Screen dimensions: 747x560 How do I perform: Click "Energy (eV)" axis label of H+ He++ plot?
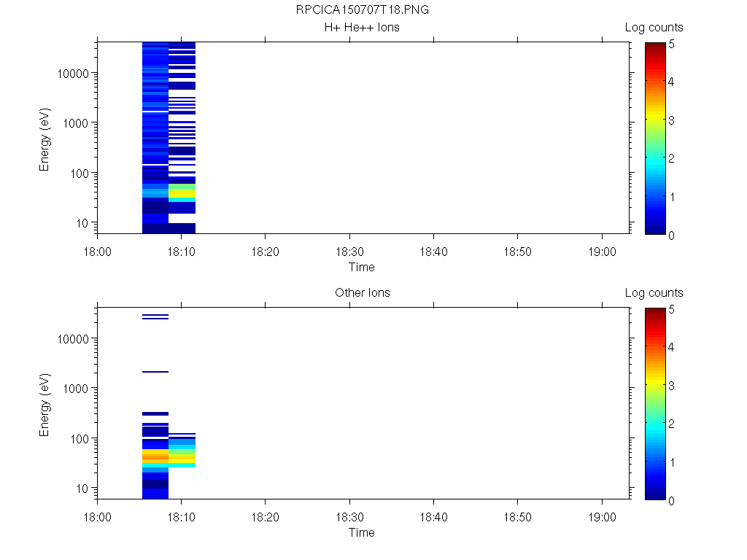[x=44, y=139]
